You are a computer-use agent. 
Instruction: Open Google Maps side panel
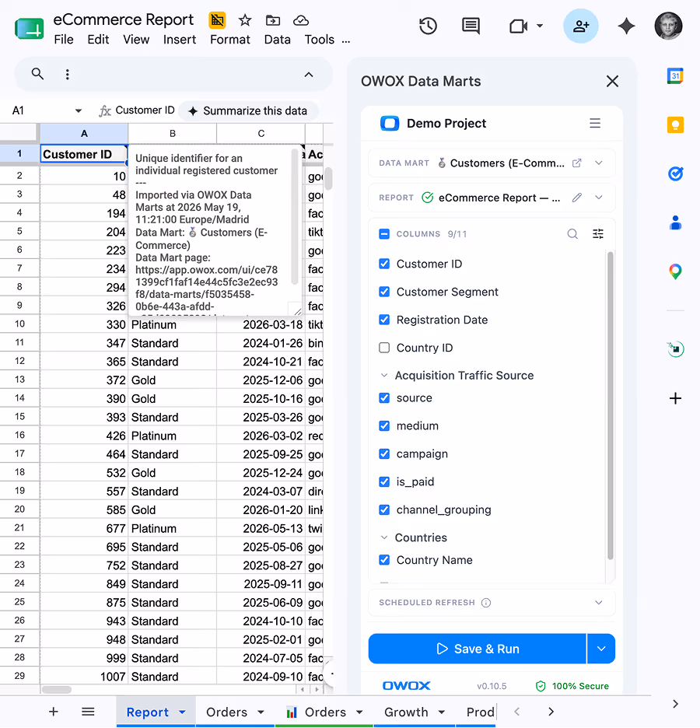point(675,271)
